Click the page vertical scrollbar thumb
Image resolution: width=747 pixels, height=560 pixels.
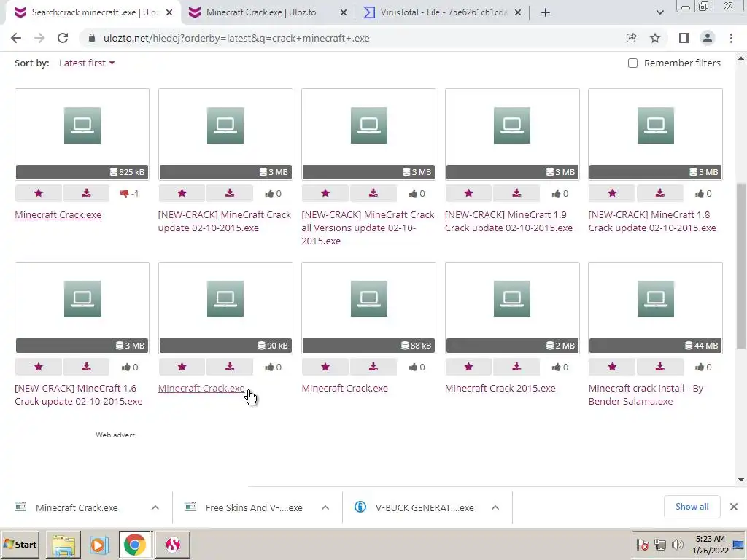(x=741, y=267)
